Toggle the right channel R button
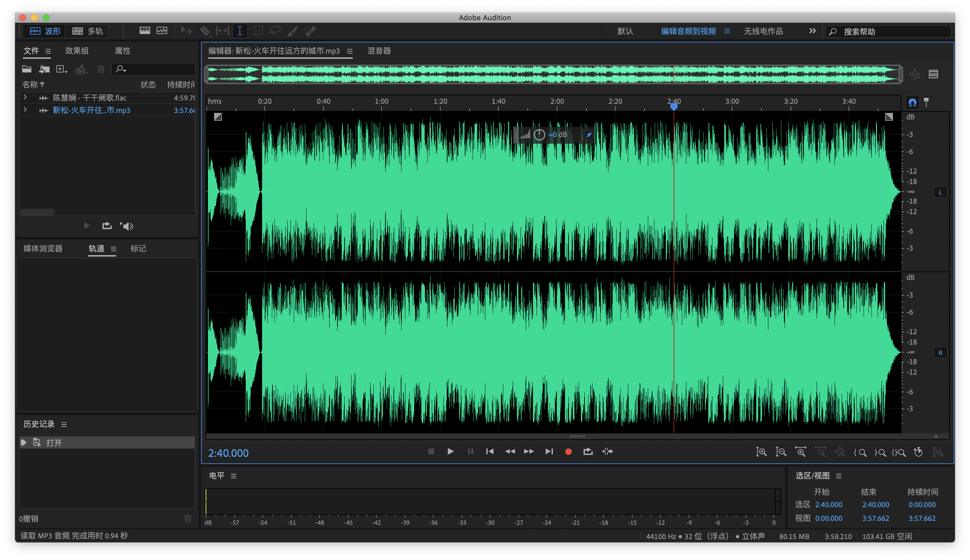970x560 pixels. tap(940, 353)
